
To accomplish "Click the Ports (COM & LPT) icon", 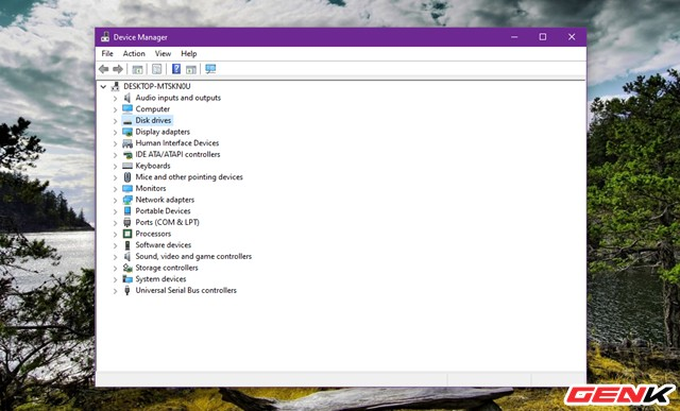I will 127,222.
